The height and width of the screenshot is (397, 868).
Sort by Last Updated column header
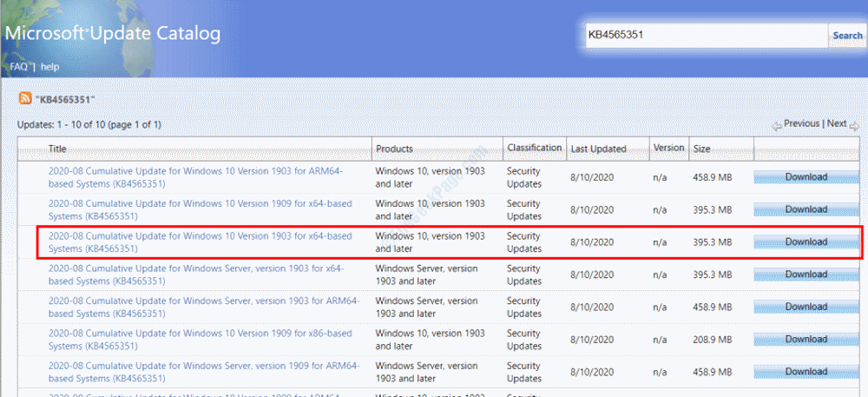point(598,149)
